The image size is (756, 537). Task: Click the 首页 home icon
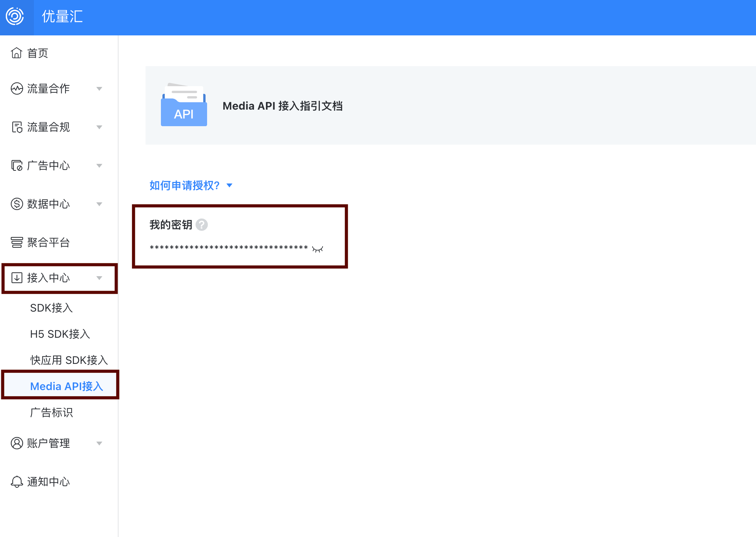pos(16,53)
